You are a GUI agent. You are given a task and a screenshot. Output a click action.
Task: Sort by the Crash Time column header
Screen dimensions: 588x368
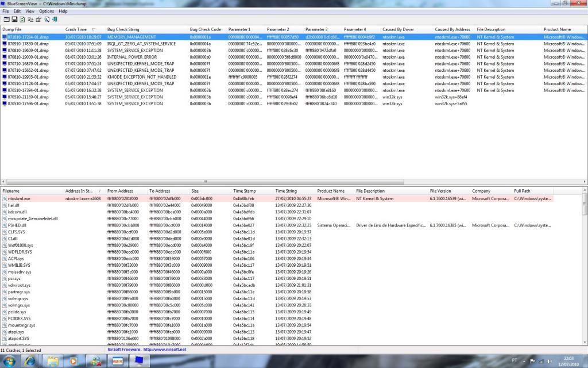[x=84, y=29]
